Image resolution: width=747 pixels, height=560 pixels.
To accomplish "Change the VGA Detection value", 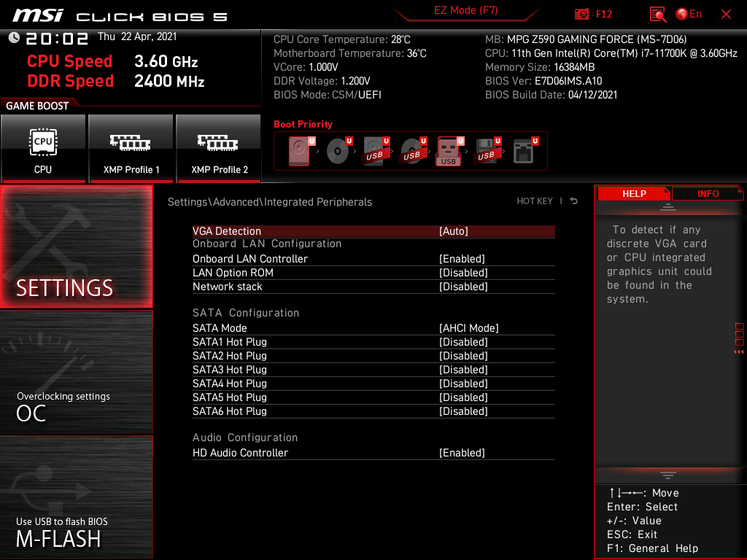I will click(373, 231).
